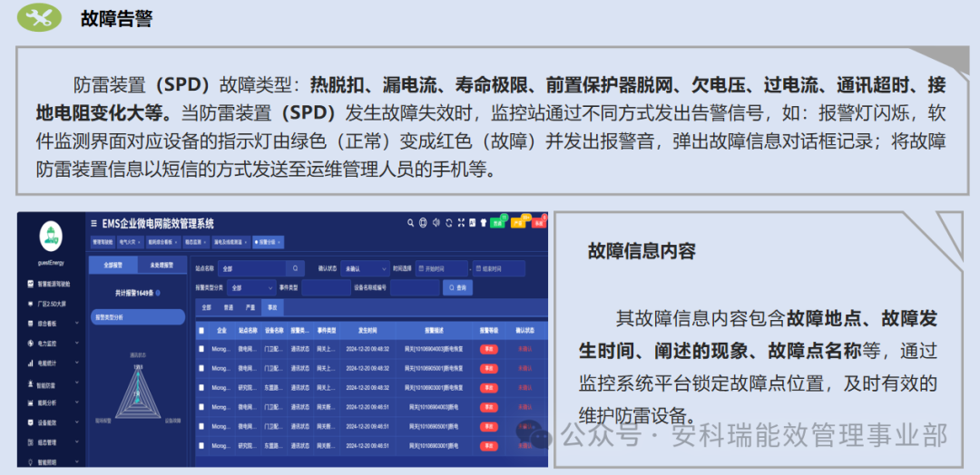The image size is (980, 475).
Task: Click the 管理驾驶舱 page tab
Action: point(102,241)
